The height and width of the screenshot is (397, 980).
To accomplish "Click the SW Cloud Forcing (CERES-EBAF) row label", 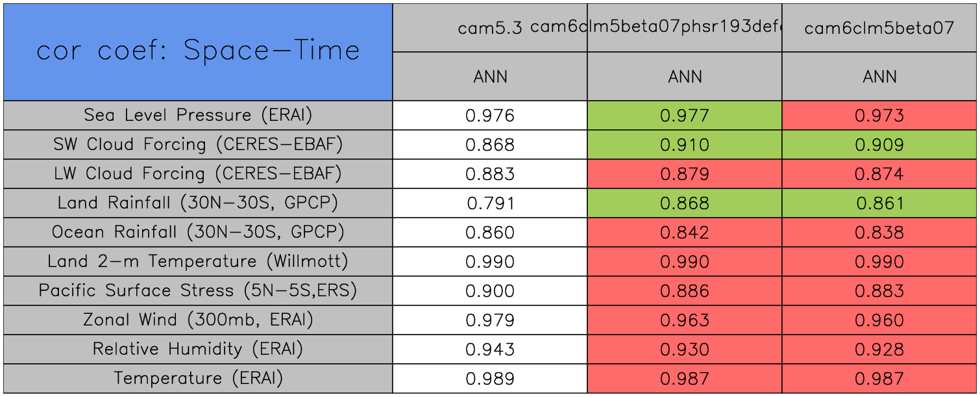I will 198,145.
